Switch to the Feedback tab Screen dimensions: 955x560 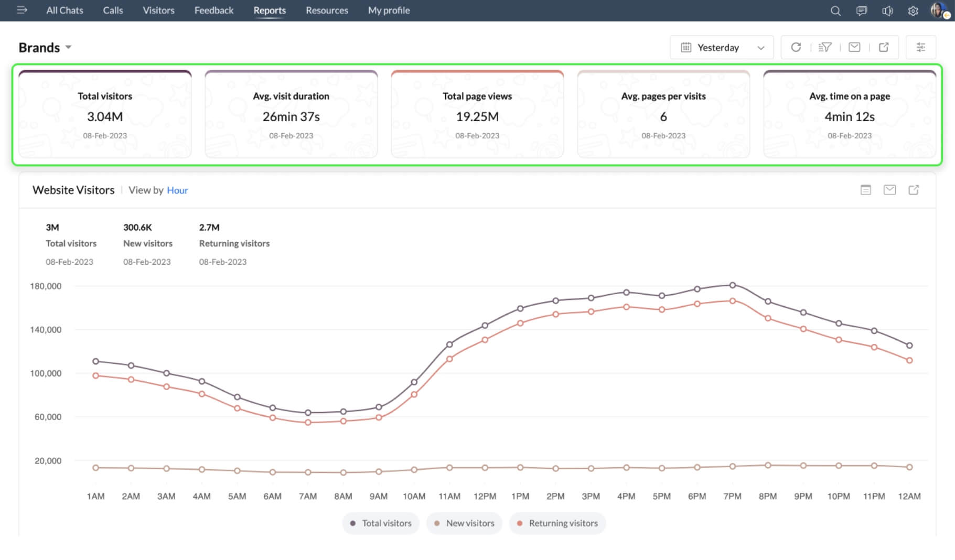[x=213, y=10]
